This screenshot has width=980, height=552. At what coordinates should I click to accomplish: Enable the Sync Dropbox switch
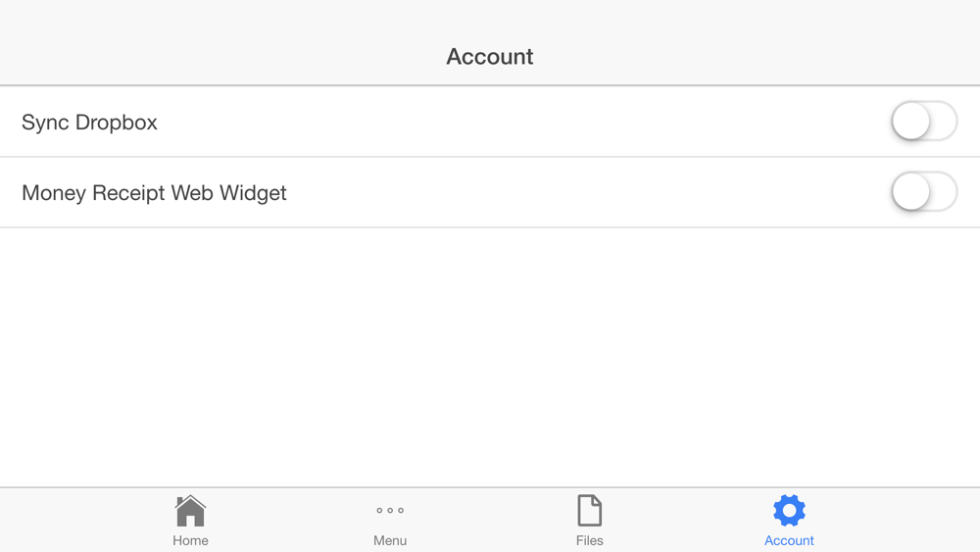[x=924, y=122]
